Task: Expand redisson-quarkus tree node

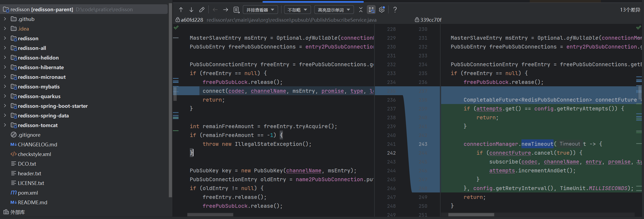Action: pyautogui.click(x=5, y=96)
